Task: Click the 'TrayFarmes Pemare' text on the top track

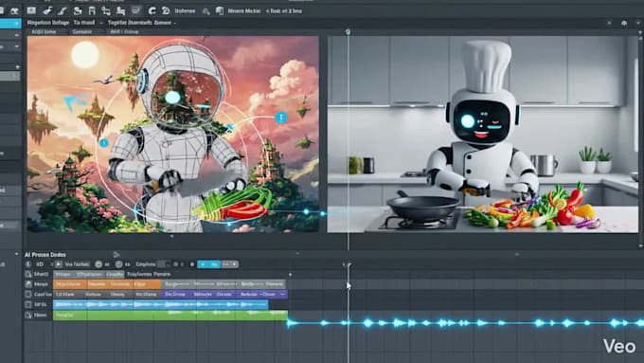Action: [149, 274]
